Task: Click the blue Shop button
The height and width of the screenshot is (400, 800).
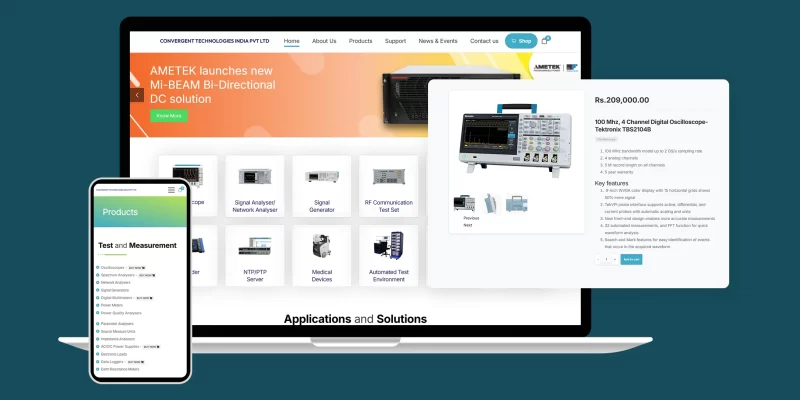Action: coord(520,41)
